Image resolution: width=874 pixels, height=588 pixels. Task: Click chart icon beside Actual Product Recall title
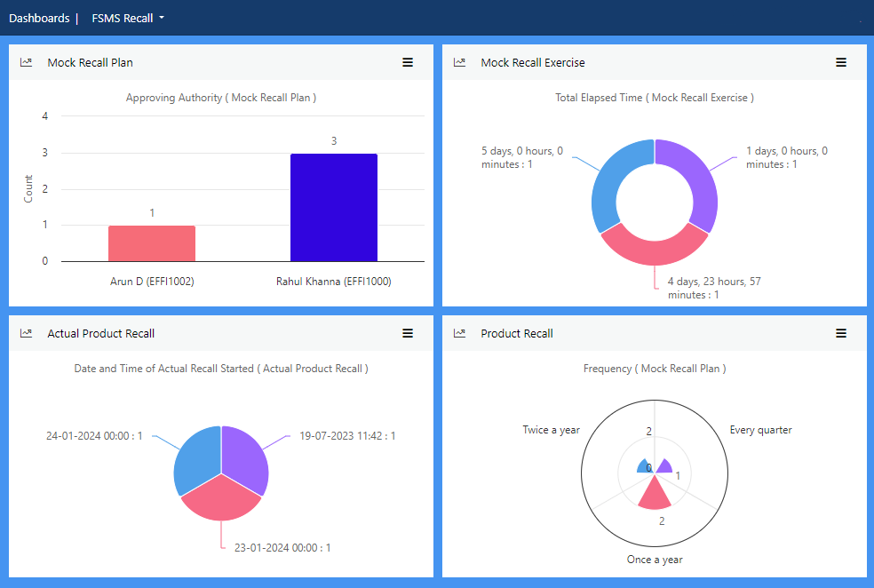coord(27,333)
